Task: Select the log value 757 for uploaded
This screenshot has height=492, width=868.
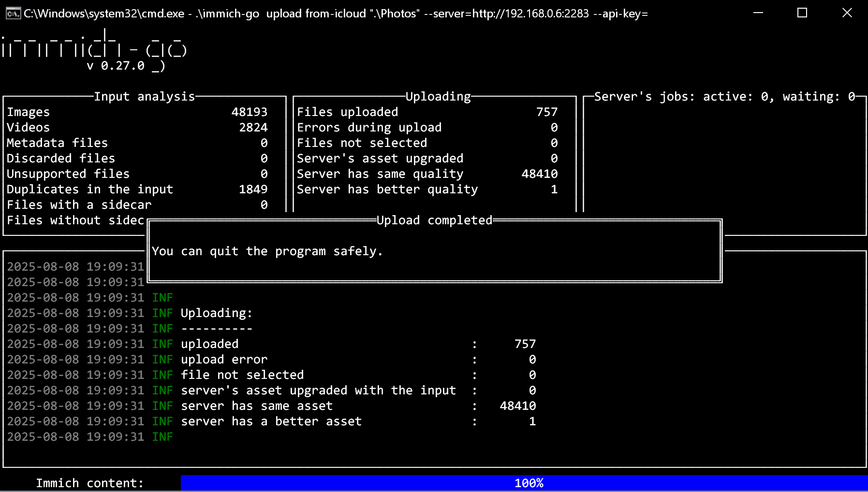Action: tap(525, 344)
